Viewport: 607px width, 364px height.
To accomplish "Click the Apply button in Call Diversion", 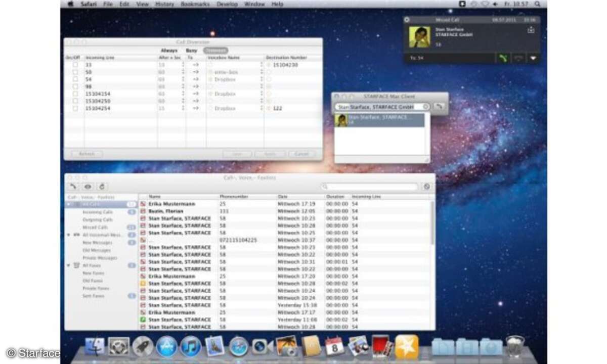I will pos(270,154).
